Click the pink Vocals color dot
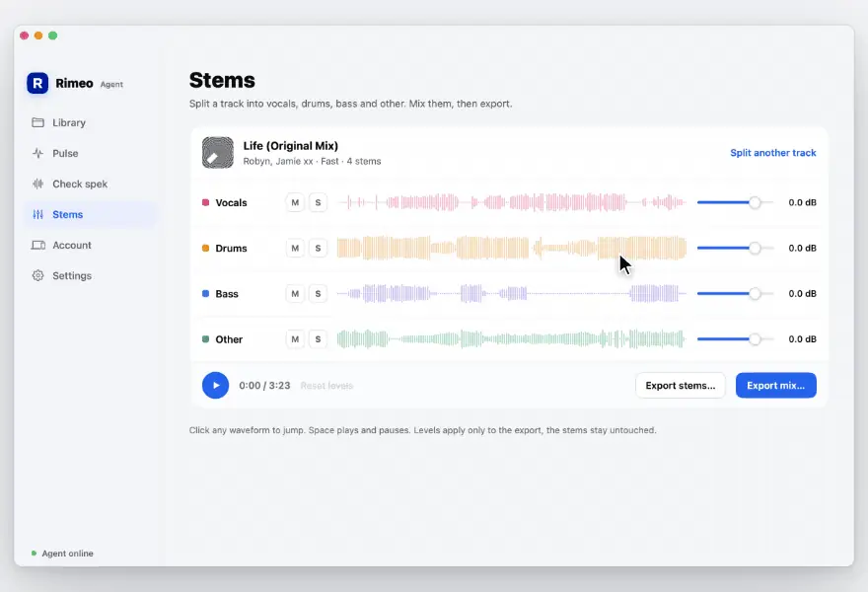This screenshot has height=592, width=868. [205, 202]
